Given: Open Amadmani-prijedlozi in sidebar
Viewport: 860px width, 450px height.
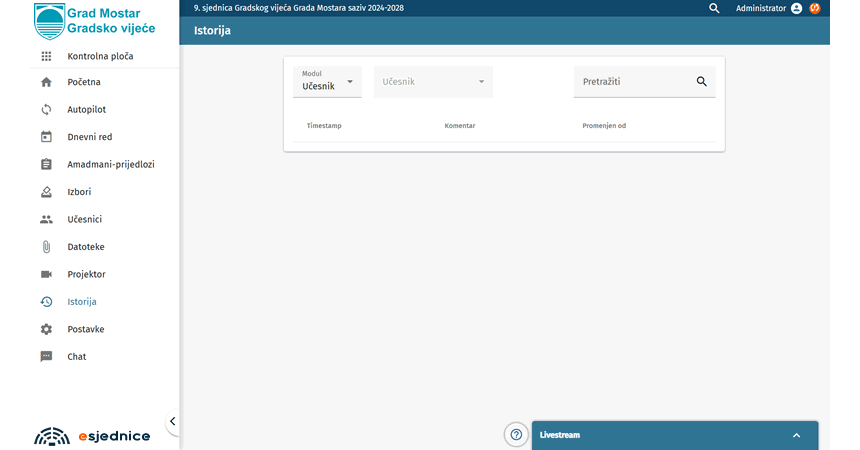Looking at the screenshot, I should 110,164.
